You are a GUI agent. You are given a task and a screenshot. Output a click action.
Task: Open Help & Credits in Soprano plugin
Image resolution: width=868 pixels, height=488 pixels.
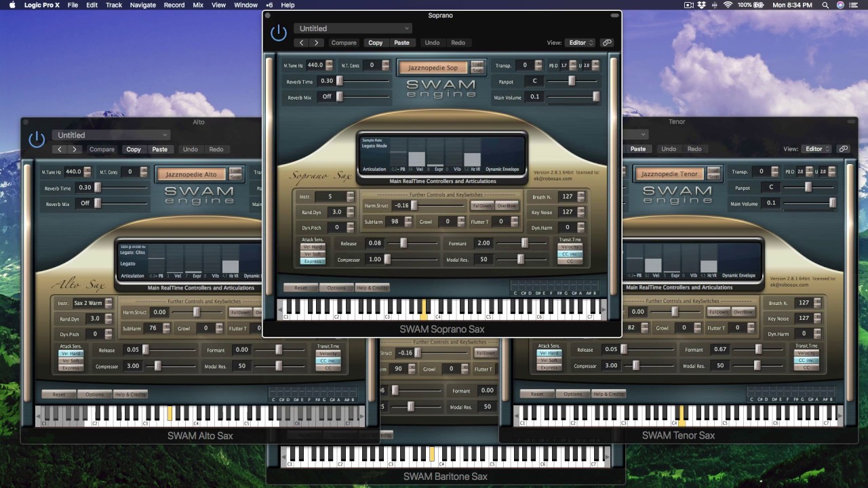(x=372, y=288)
